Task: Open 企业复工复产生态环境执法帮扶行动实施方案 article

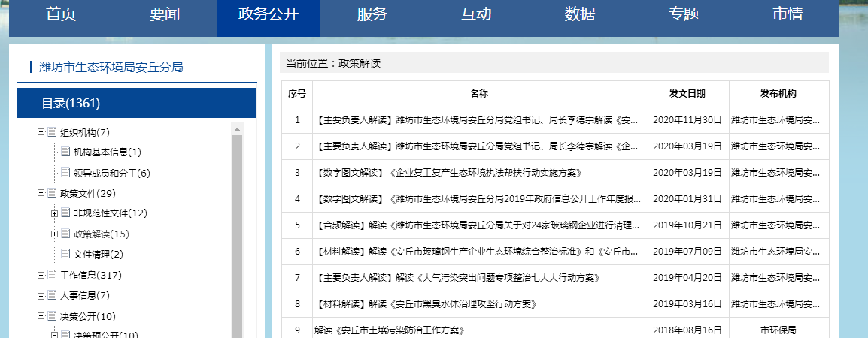Action: coord(450,174)
